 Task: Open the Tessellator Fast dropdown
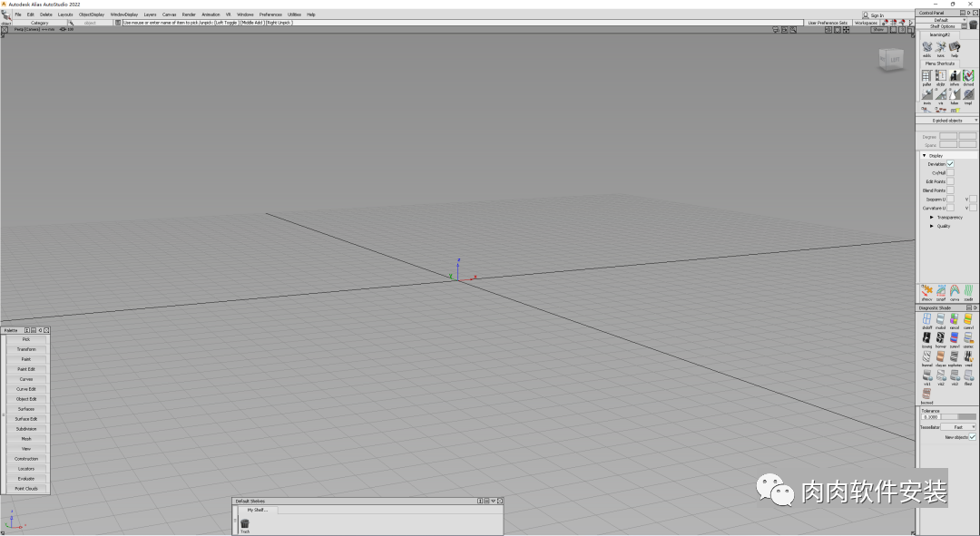tap(958, 426)
